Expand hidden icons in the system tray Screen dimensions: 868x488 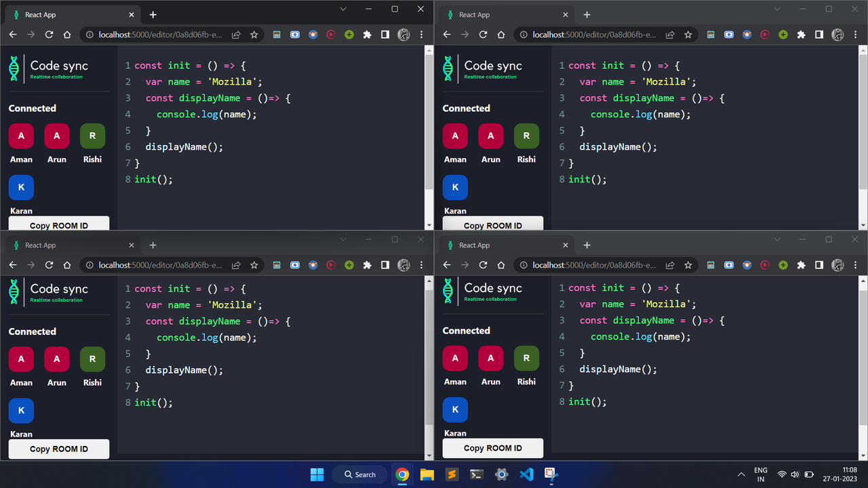[x=741, y=474]
